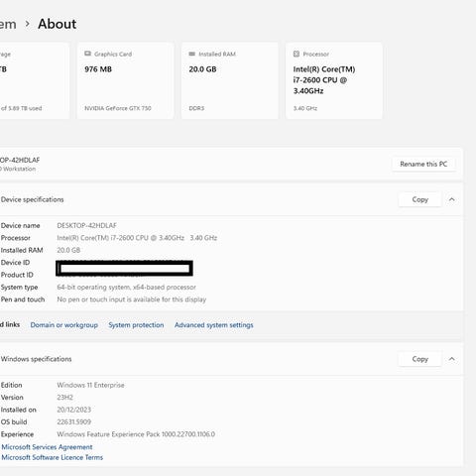Click the breadcrumb chevron before About
The height and width of the screenshot is (476, 476).
pos(28,24)
